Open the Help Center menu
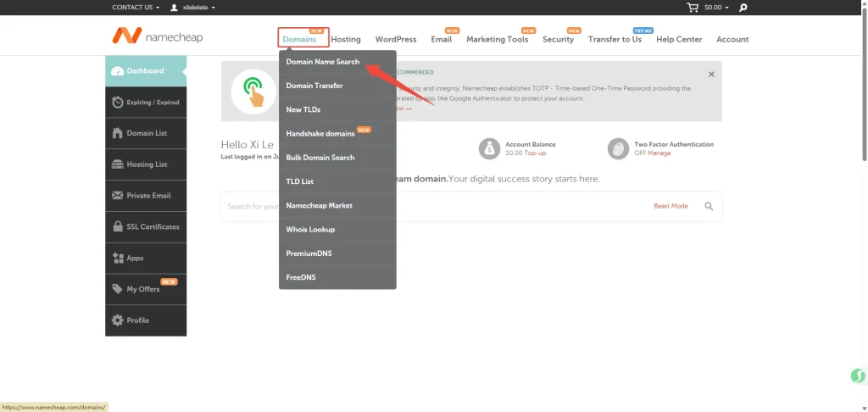 point(679,39)
